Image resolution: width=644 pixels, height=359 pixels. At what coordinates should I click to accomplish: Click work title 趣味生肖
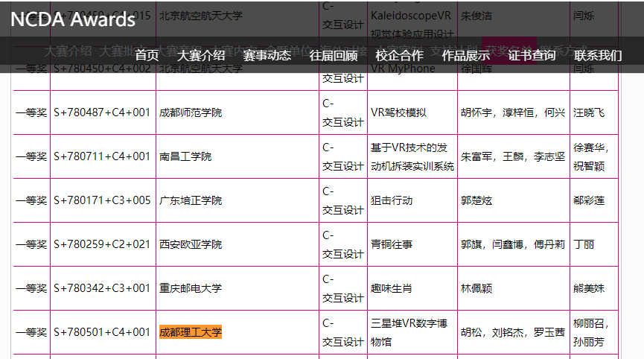pyautogui.click(x=392, y=288)
